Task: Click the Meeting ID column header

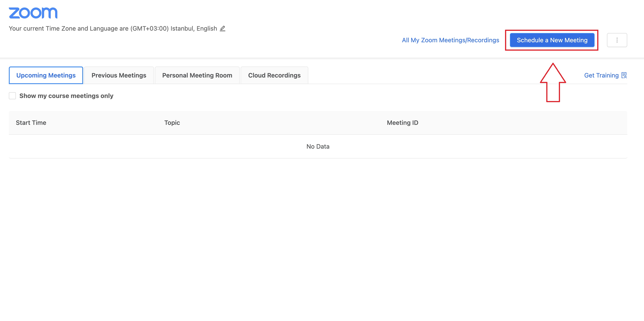Action: tap(402, 123)
